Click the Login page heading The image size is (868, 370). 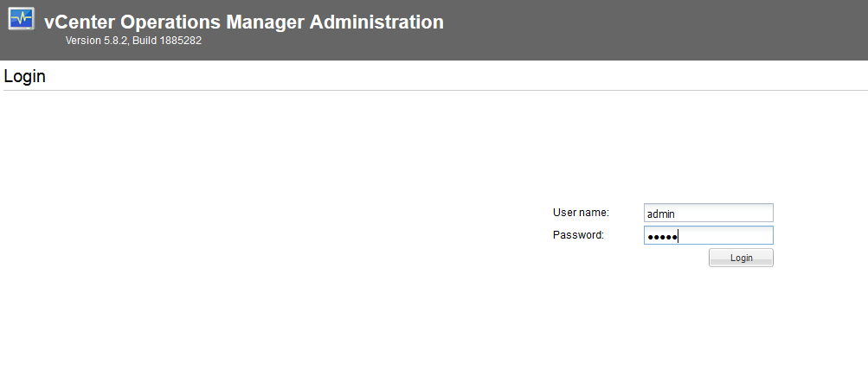[24, 76]
